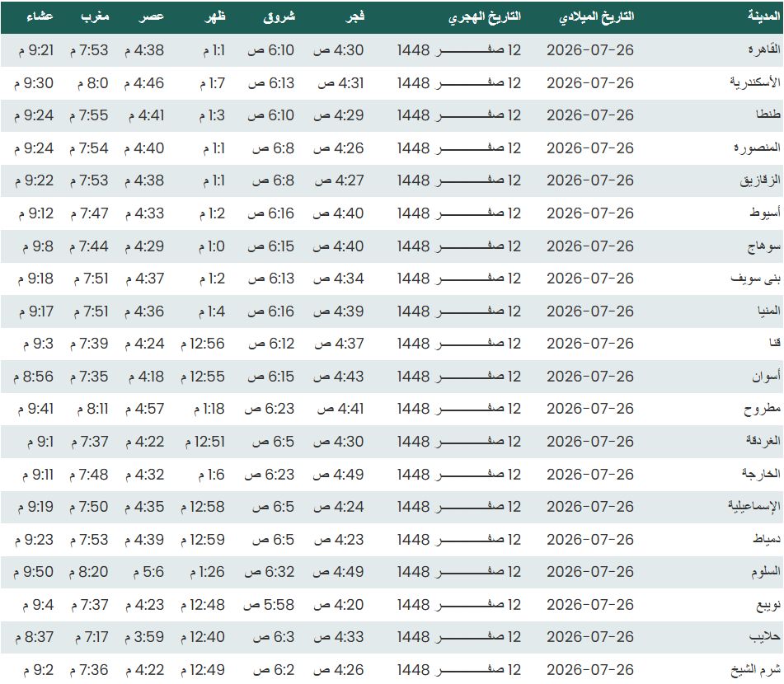Click the city name الغردقة

763,441
